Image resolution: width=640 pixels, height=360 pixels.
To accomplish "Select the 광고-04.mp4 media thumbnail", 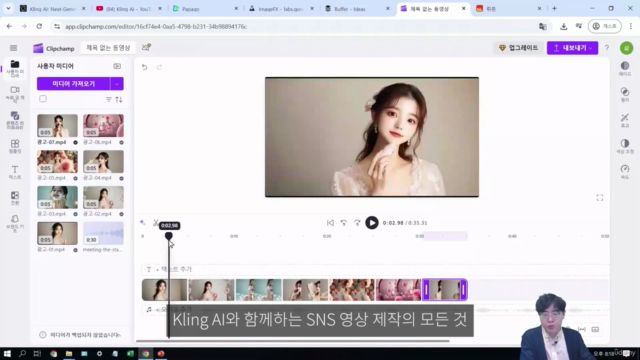I will [x=103, y=162].
